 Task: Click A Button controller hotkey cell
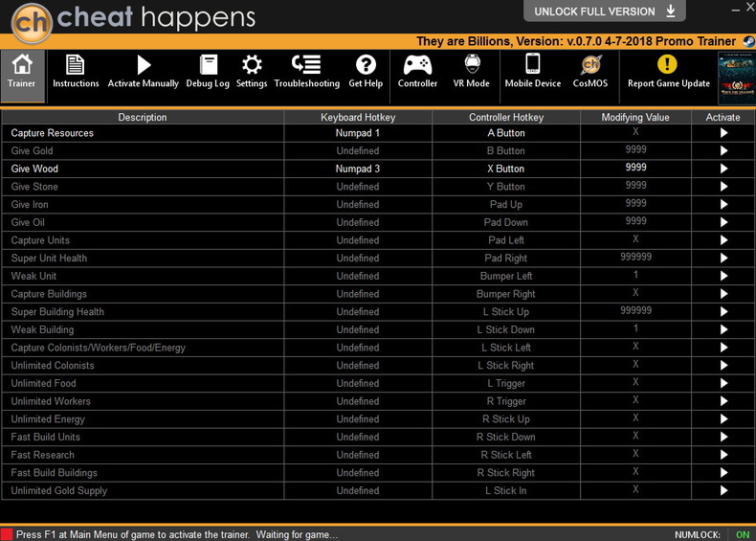(506, 133)
